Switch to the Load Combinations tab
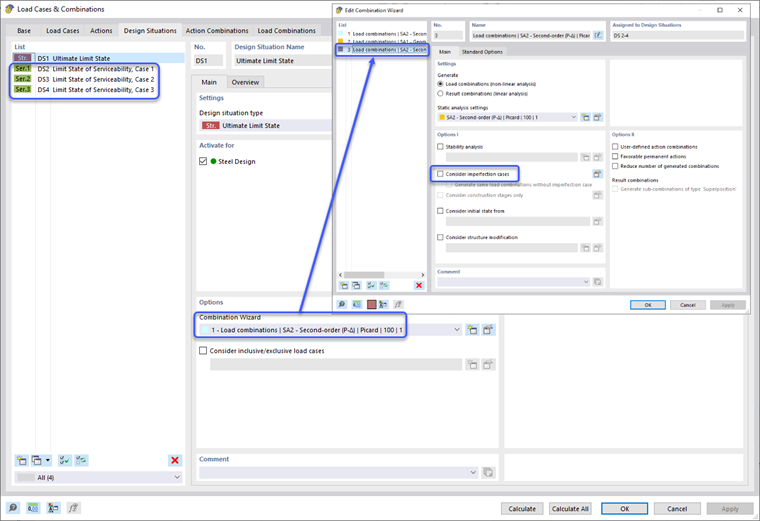This screenshot has height=521, width=760. 286,31
